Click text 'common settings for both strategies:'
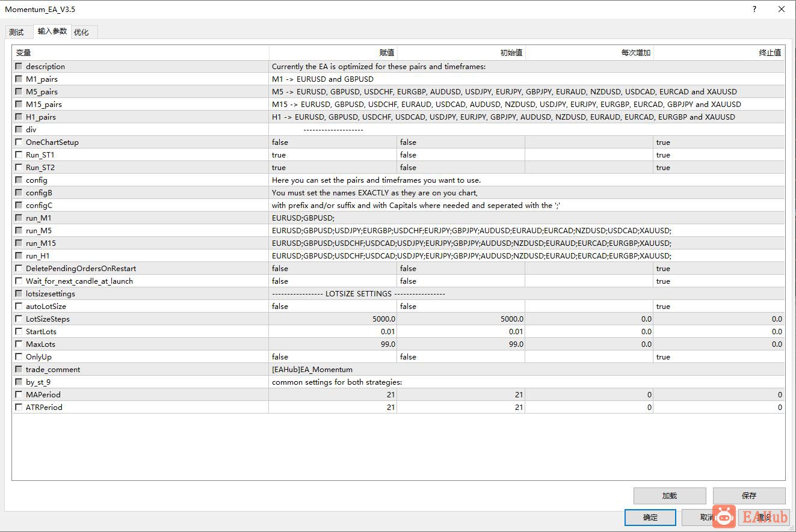796x532 pixels. click(337, 382)
